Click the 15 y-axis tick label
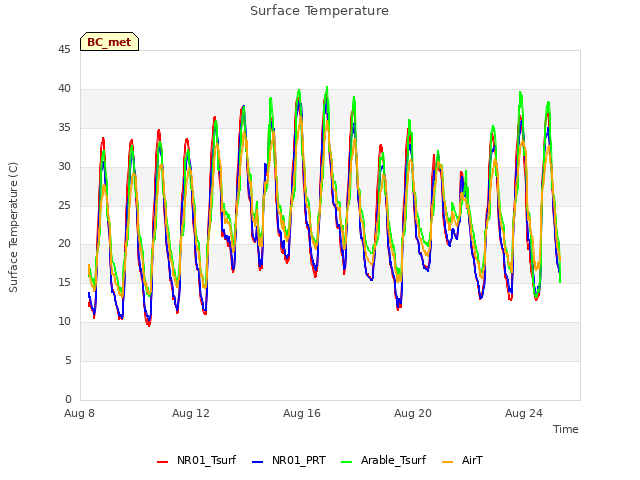This screenshot has height=480, width=640. 64,282
